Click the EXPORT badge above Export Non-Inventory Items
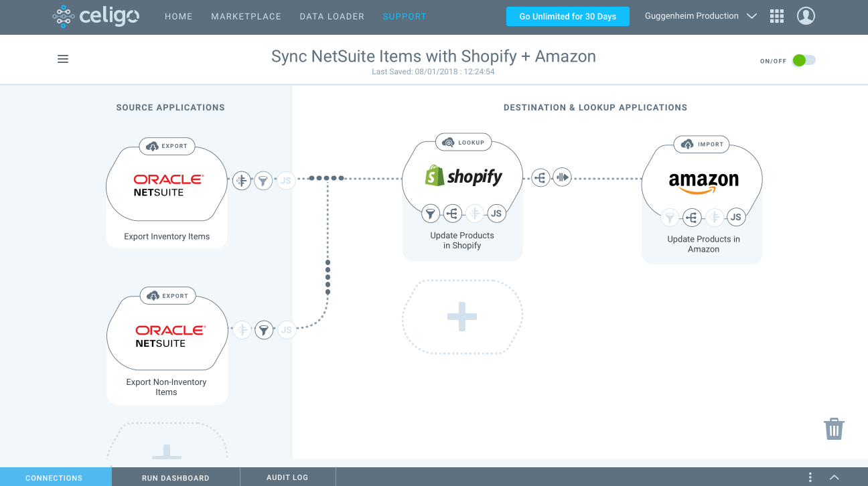 click(x=167, y=296)
